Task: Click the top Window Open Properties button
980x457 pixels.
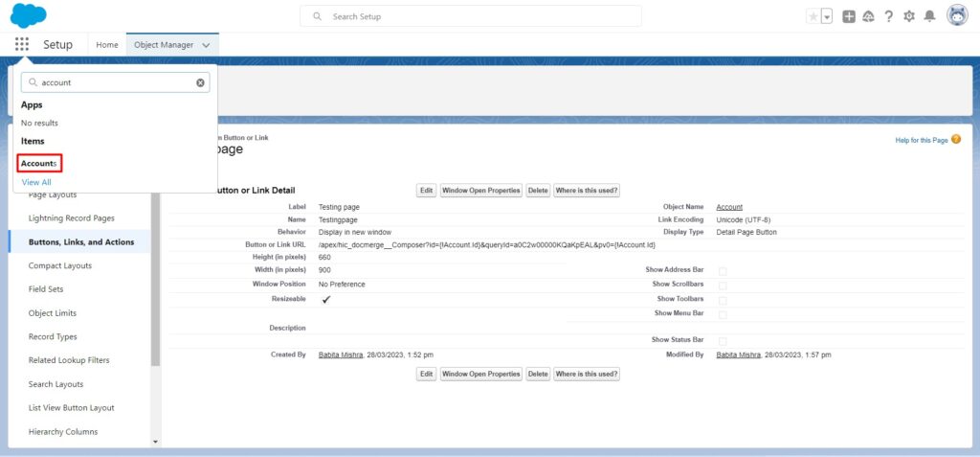Action: point(481,191)
